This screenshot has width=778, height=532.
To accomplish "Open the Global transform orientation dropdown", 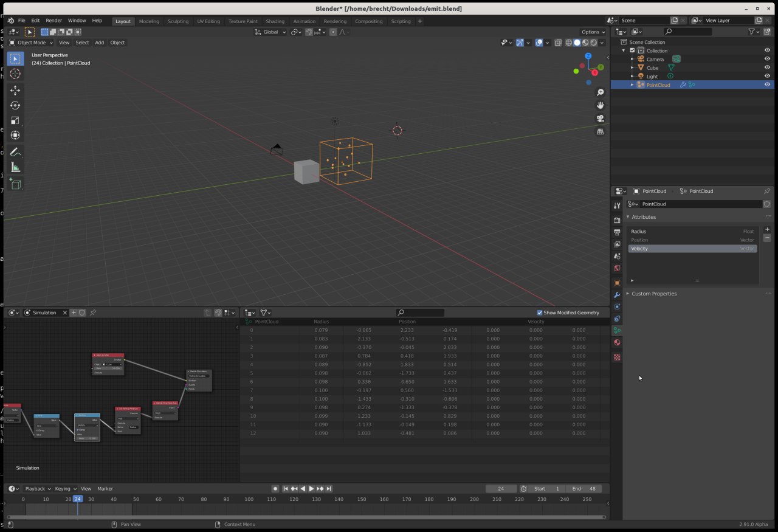I will point(270,32).
